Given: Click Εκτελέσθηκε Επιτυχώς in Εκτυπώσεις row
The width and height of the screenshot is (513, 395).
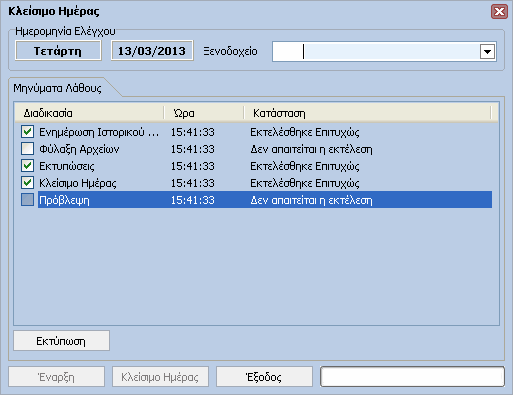Looking at the screenshot, I should (305, 166).
